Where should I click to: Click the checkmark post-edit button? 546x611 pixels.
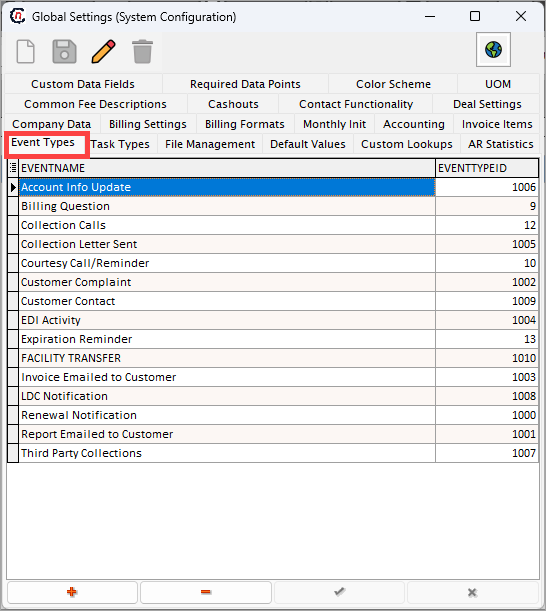(339, 592)
